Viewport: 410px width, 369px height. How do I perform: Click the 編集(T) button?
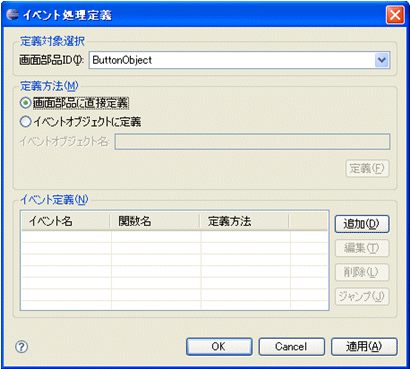click(362, 248)
